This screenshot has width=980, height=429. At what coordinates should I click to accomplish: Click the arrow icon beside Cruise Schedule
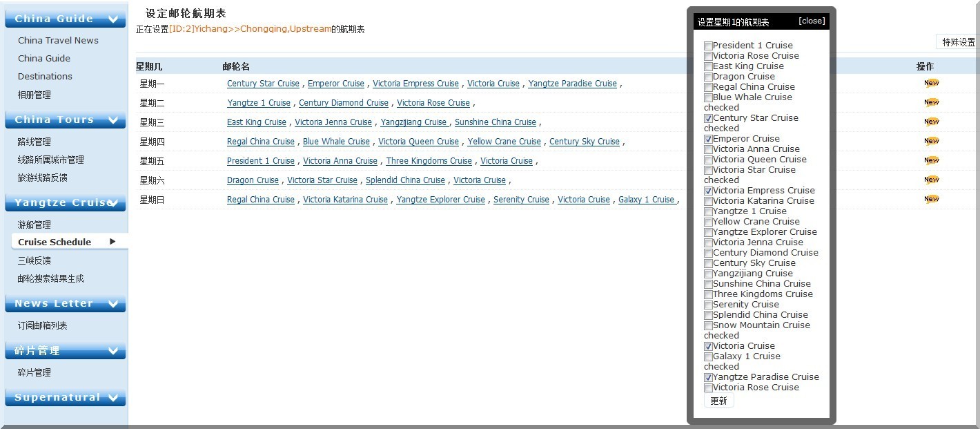[112, 242]
